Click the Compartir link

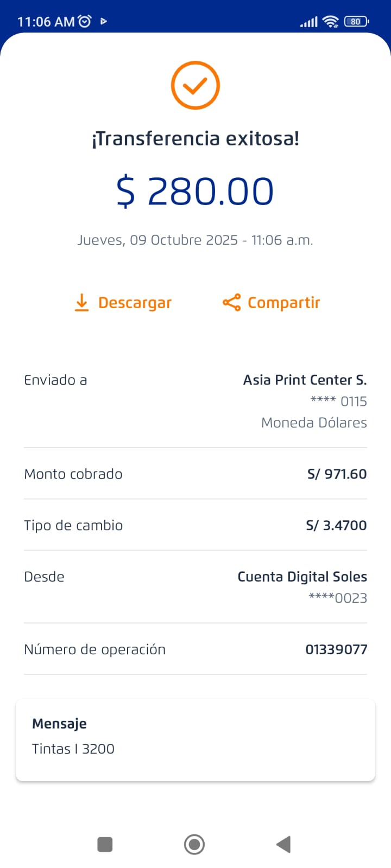[x=283, y=303]
